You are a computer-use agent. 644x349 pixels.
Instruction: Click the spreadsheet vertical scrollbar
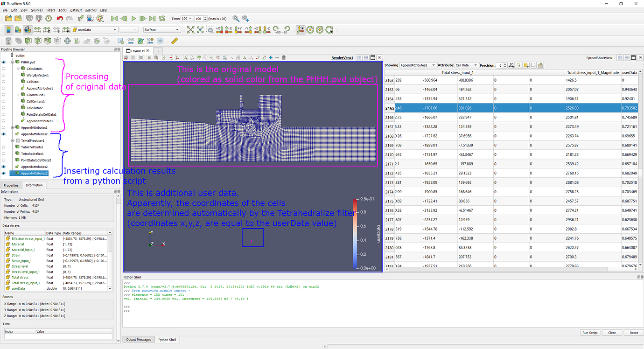pos(641,170)
